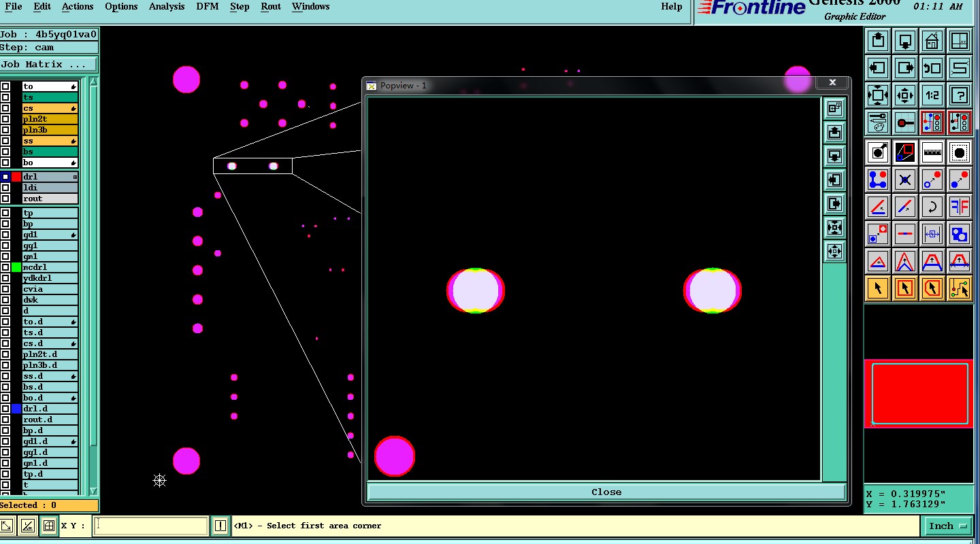Expand the drl layer options marker
980x544 pixels.
pyautogui.click(x=75, y=177)
